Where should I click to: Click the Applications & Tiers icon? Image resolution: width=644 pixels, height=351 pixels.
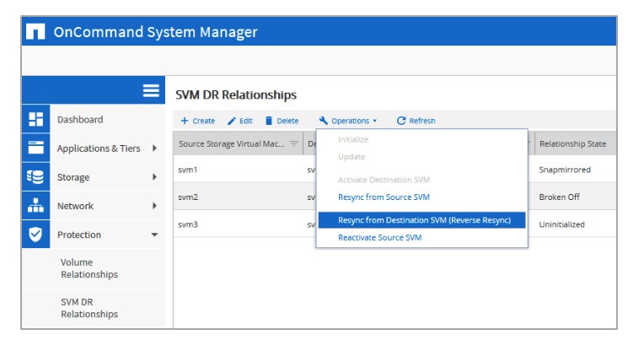click(35, 148)
